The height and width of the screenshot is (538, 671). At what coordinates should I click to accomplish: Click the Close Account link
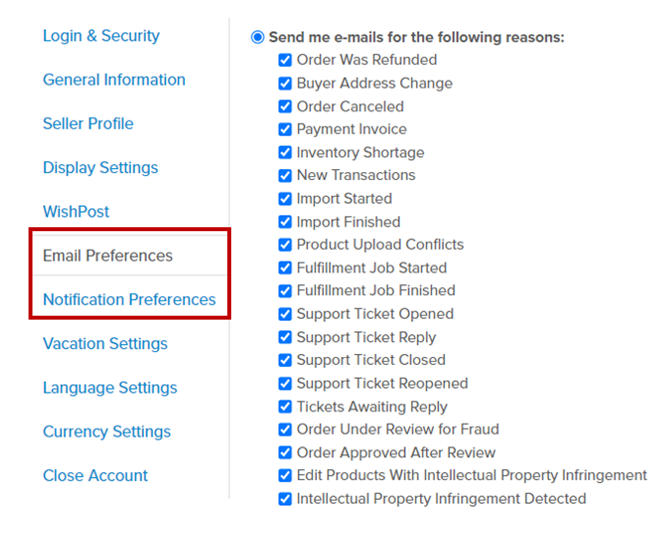95,476
